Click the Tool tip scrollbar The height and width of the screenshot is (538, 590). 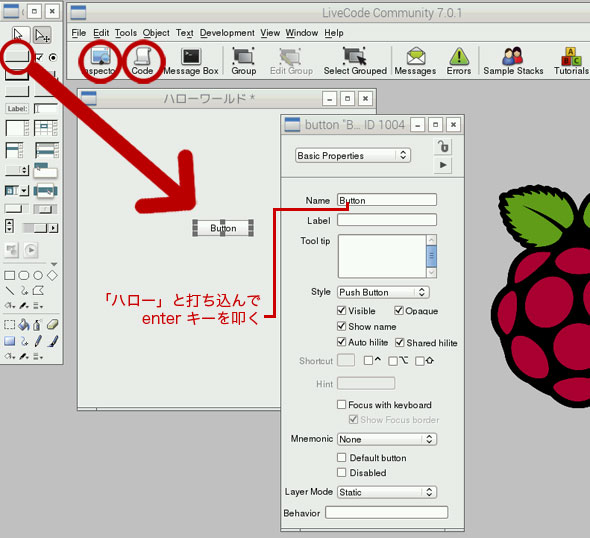(x=432, y=256)
